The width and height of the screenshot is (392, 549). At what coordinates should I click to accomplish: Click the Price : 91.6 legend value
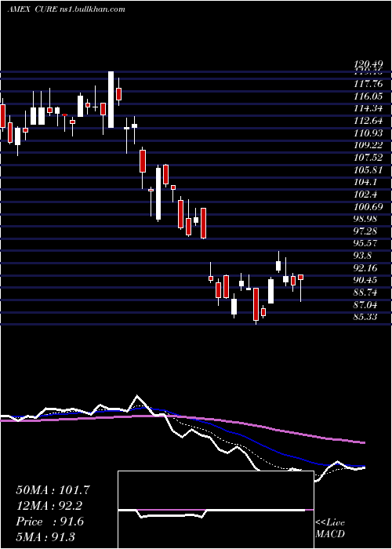pos(49,522)
